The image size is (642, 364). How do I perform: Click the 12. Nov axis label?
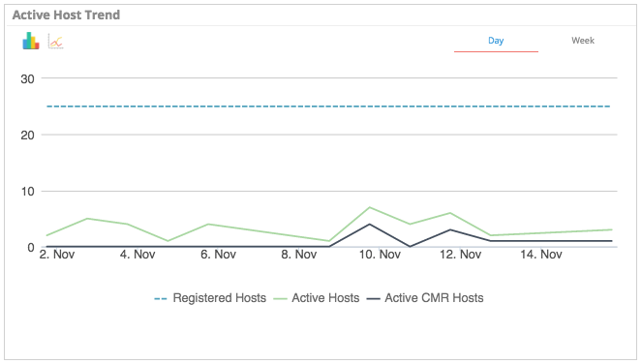[460, 255]
